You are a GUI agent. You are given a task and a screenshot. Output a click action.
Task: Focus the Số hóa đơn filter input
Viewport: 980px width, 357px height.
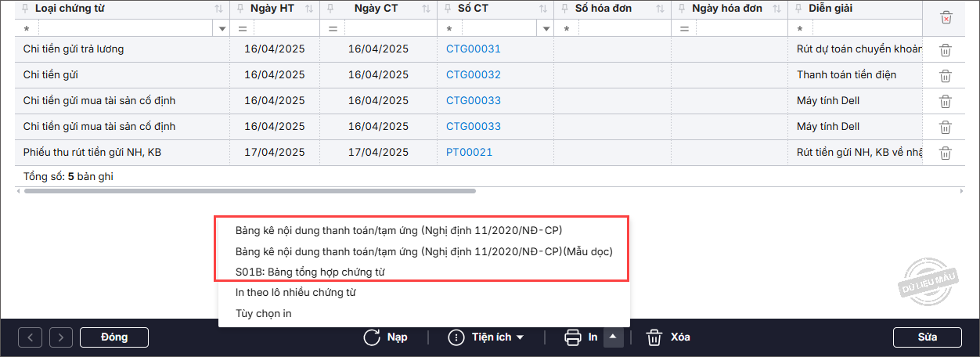(624, 28)
